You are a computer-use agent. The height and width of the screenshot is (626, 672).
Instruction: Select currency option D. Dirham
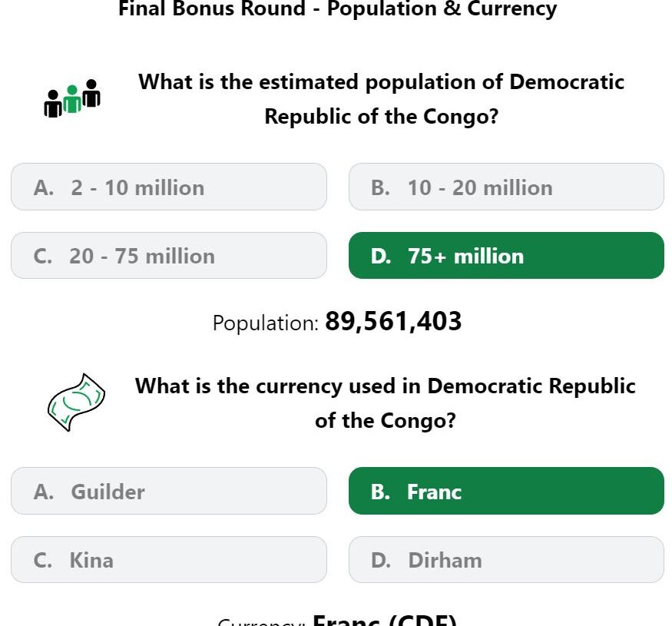pos(506,559)
